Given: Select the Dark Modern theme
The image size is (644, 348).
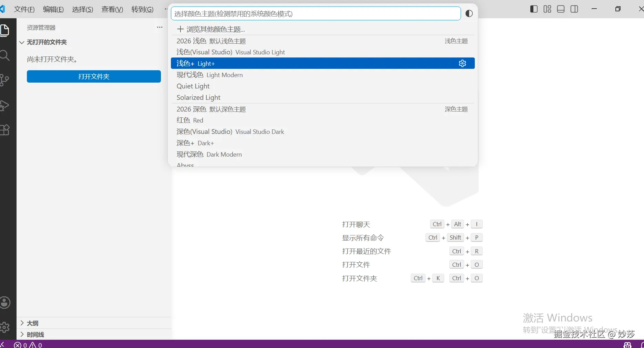Looking at the screenshot, I should tap(323, 154).
